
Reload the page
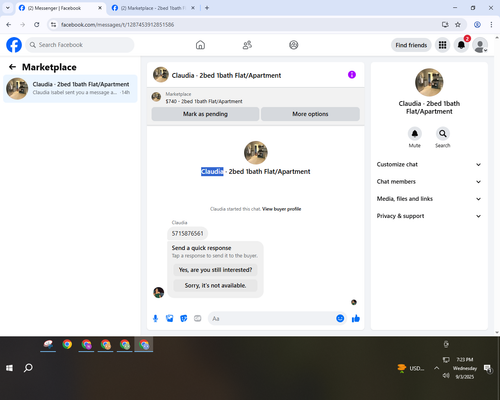coord(37,25)
